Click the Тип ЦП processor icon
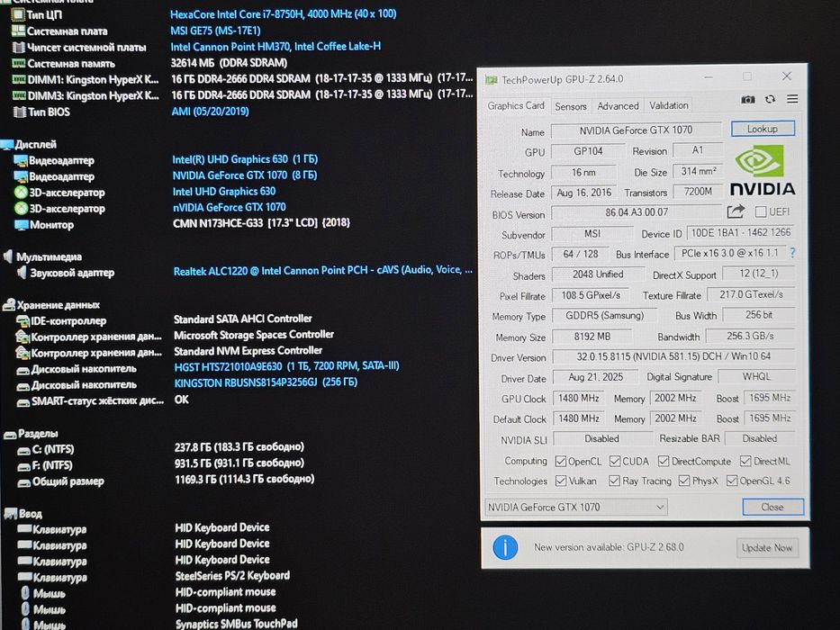The width and height of the screenshot is (840, 630). point(18,14)
